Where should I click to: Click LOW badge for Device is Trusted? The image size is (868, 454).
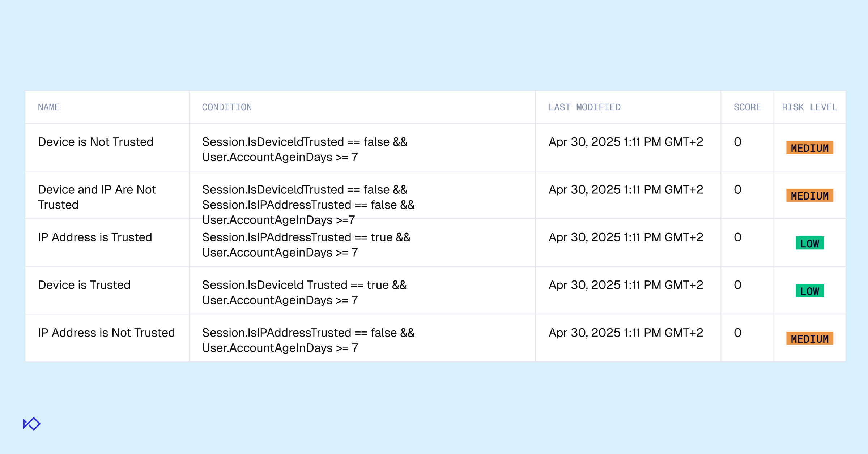click(x=809, y=291)
